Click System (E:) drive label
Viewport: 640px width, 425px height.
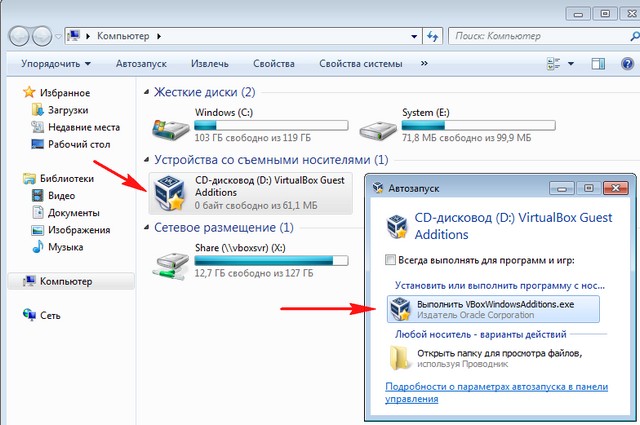426,112
